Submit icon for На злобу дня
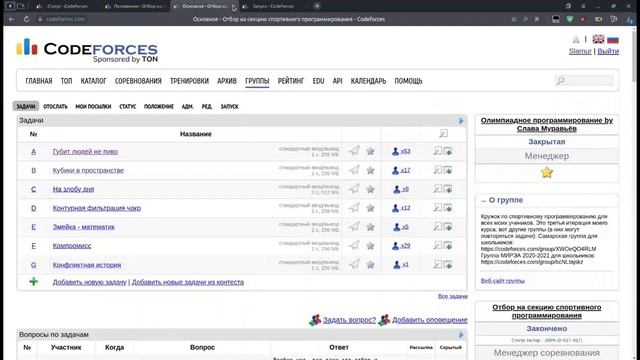640x360 pixels. coord(354,189)
